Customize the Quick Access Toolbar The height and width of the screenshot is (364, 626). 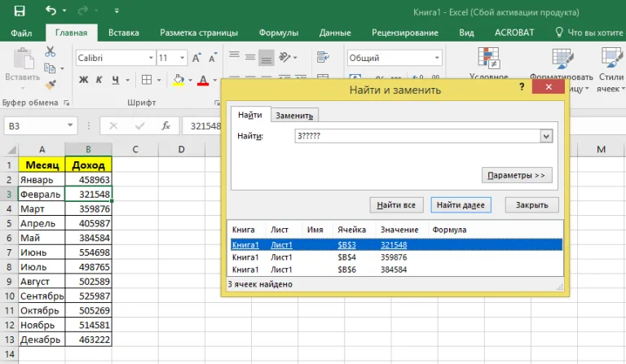coord(117,11)
